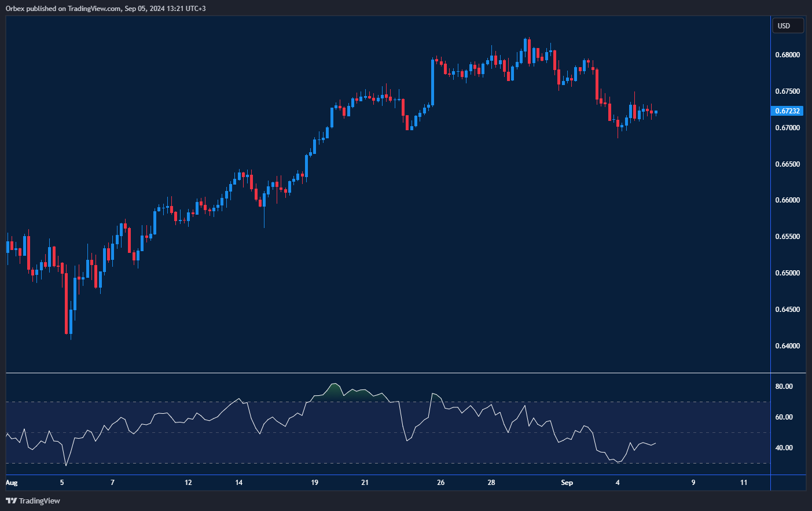Click the Sep label on the time axis
This screenshot has height=511, width=812.
click(567, 483)
